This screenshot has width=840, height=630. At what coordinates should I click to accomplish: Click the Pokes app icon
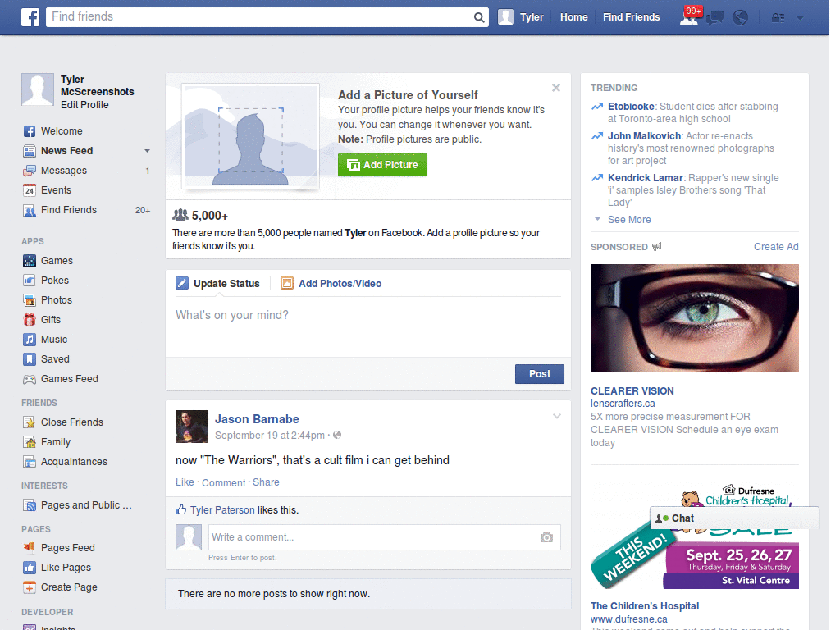[30, 281]
